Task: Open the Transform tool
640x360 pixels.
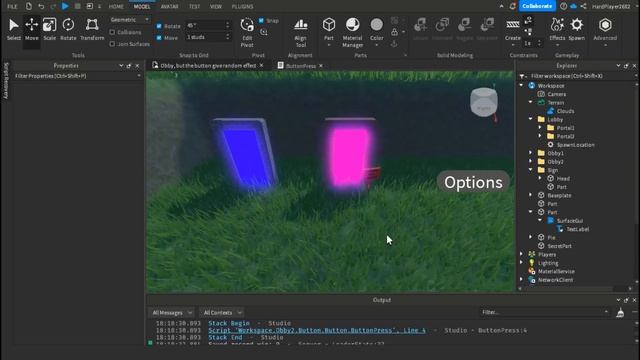Action: [x=92, y=29]
